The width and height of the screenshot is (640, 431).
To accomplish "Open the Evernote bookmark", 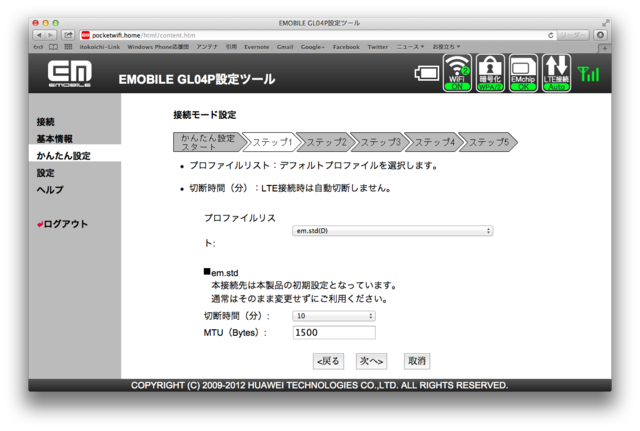I will coord(257,47).
